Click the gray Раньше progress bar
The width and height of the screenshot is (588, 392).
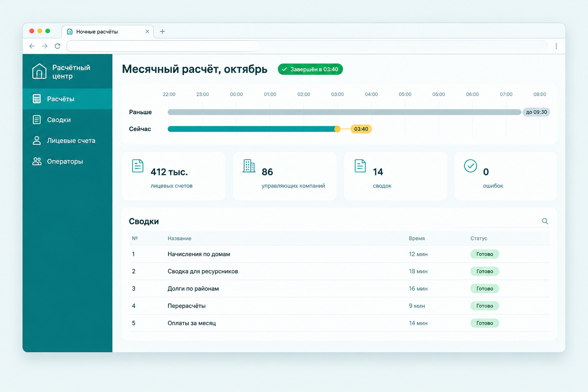pyautogui.click(x=345, y=112)
